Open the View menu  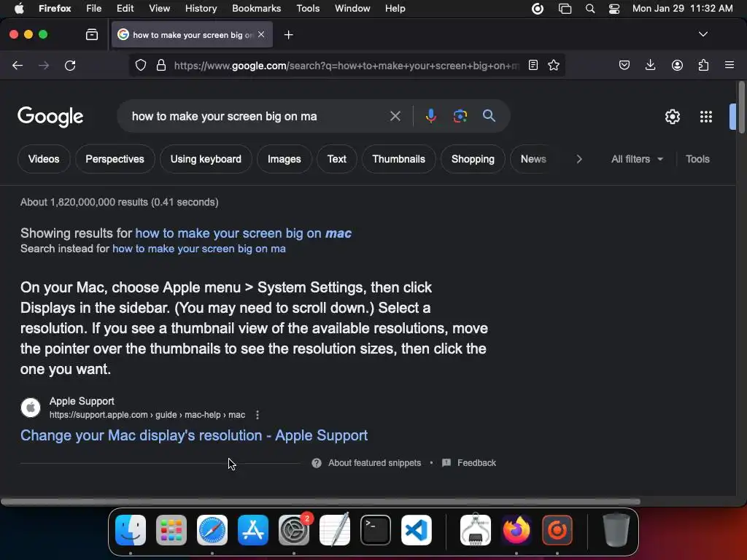[159, 8]
